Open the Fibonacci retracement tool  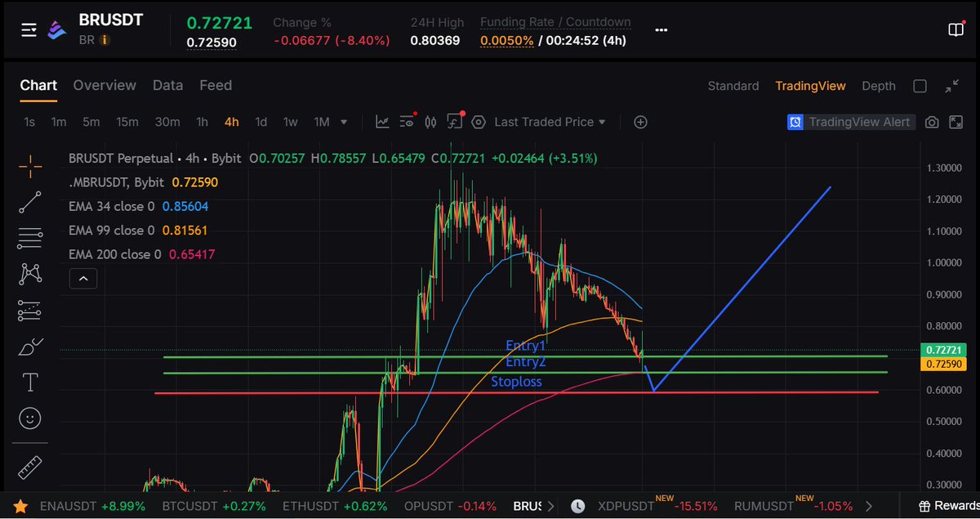click(30, 238)
